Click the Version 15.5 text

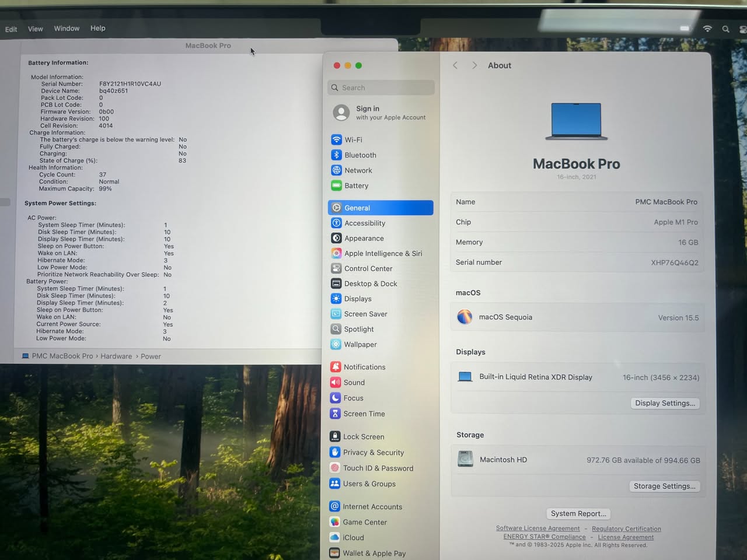[678, 318]
